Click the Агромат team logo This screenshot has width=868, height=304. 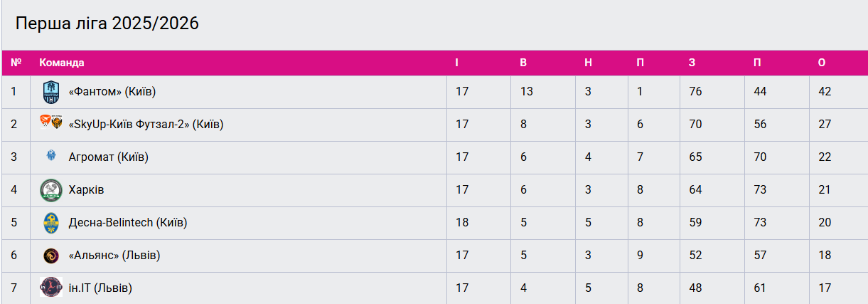click(x=51, y=156)
